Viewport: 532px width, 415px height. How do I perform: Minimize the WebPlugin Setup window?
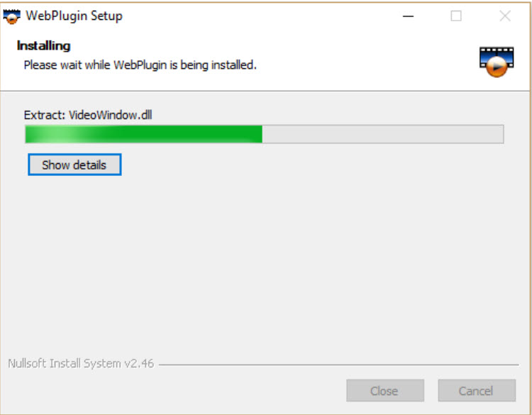[408, 16]
